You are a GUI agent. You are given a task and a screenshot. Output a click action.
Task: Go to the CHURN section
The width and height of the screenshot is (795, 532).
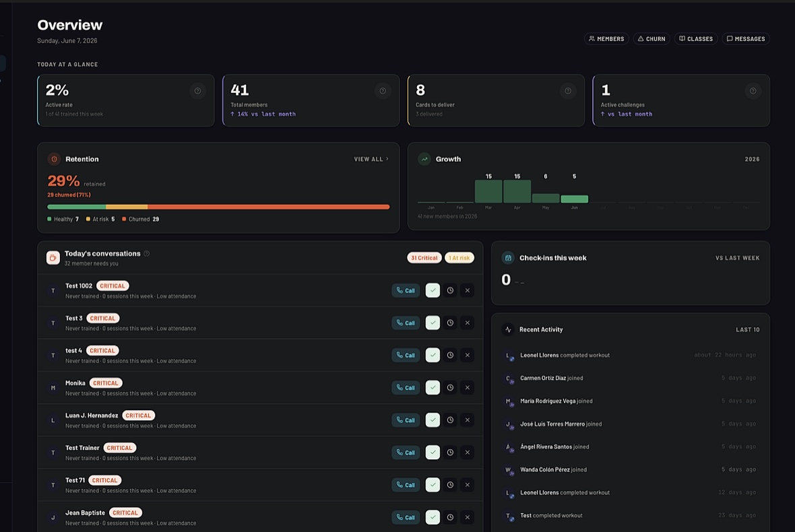pos(651,39)
